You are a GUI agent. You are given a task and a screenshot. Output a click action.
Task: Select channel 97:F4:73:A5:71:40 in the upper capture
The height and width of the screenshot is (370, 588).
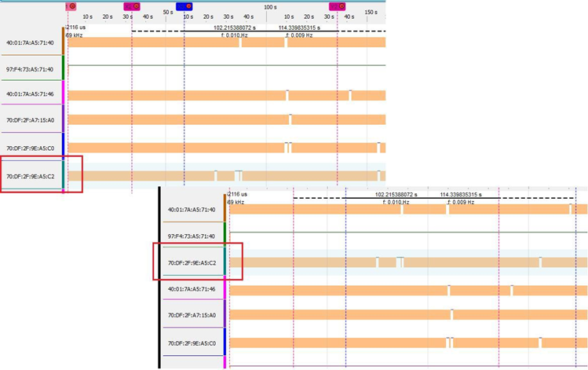[x=30, y=69]
